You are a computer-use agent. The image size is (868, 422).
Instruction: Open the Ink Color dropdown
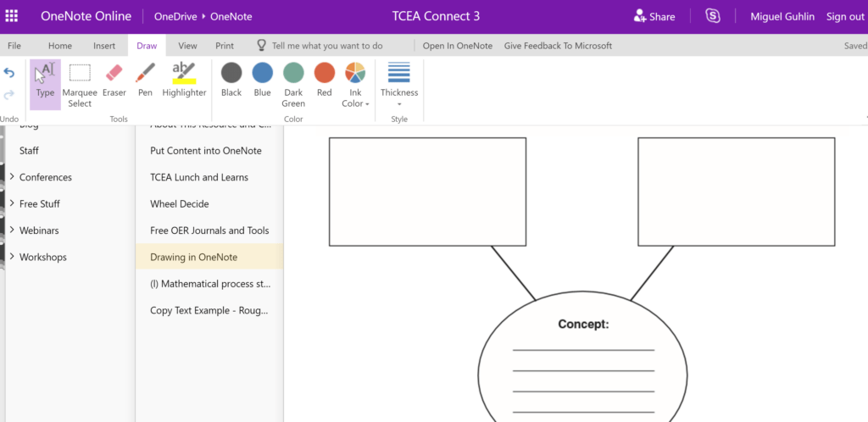[355, 85]
